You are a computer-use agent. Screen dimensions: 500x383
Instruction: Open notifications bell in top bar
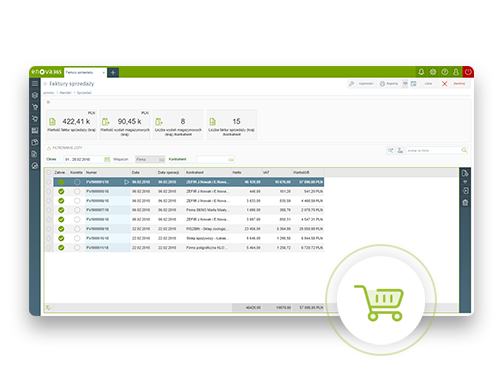(x=421, y=72)
